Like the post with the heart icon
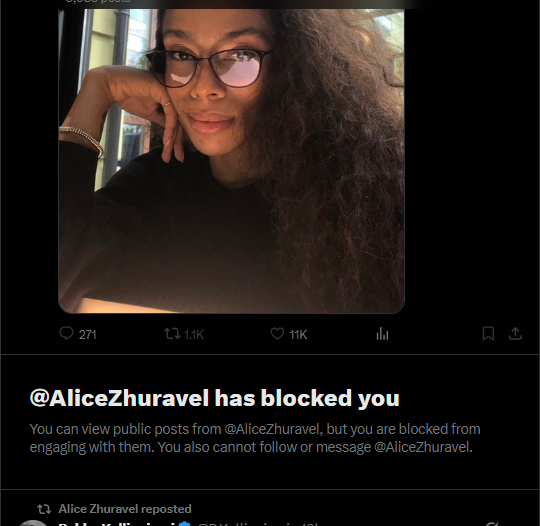Screen dimensions: 540x526 [x=277, y=333]
